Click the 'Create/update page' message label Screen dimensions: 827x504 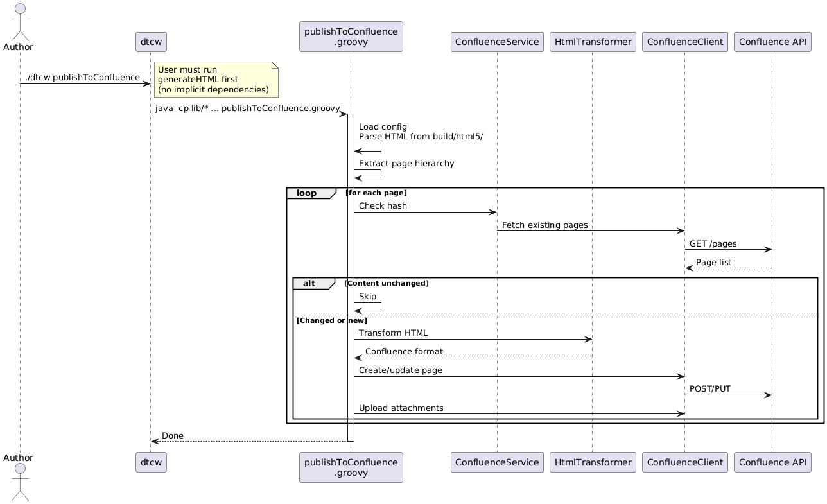[401, 370]
